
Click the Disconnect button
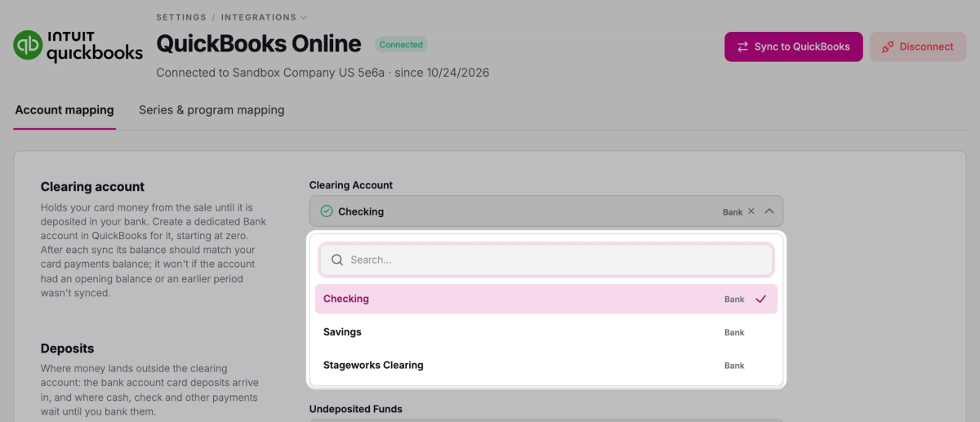pos(918,47)
